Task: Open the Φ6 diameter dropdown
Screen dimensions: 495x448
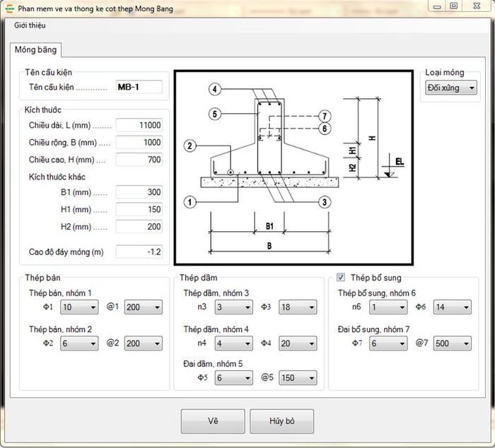Action: pyautogui.click(x=453, y=307)
